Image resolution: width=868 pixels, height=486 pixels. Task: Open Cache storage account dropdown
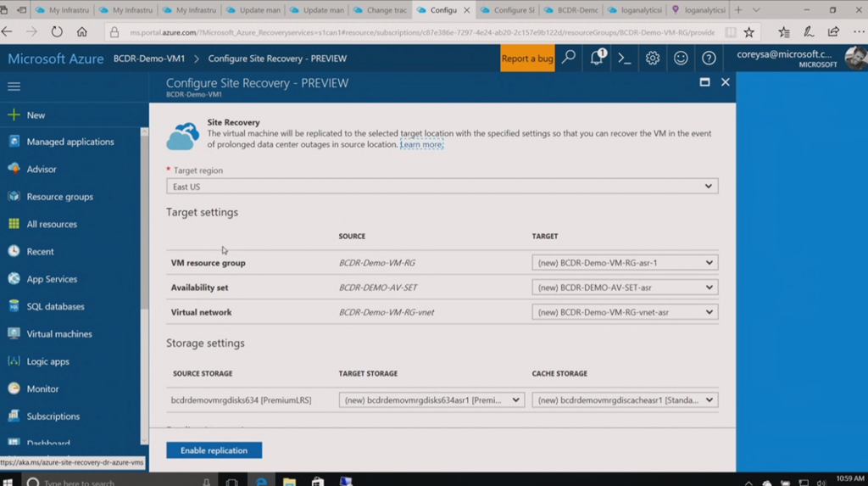(x=625, y=399)
